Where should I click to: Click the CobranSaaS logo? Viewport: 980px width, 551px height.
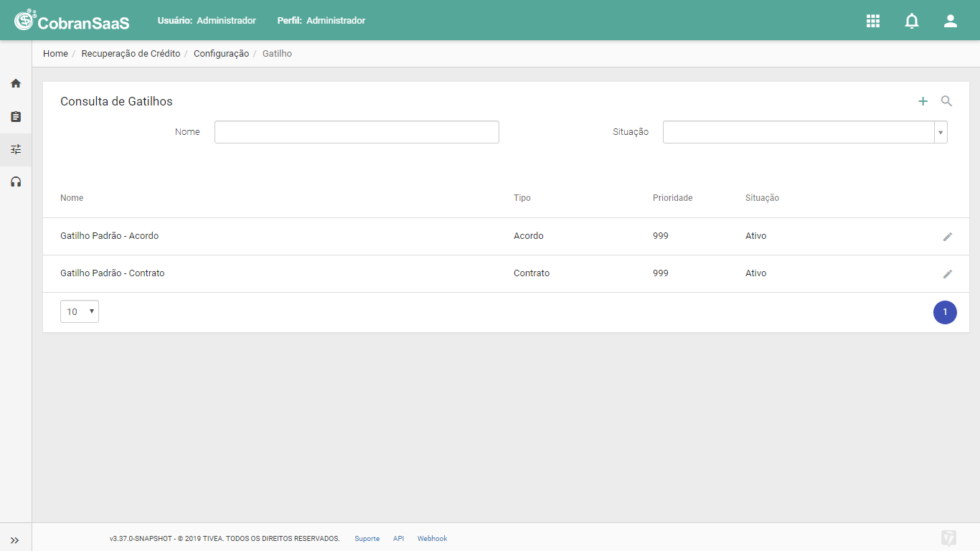[x=72, y=21]
